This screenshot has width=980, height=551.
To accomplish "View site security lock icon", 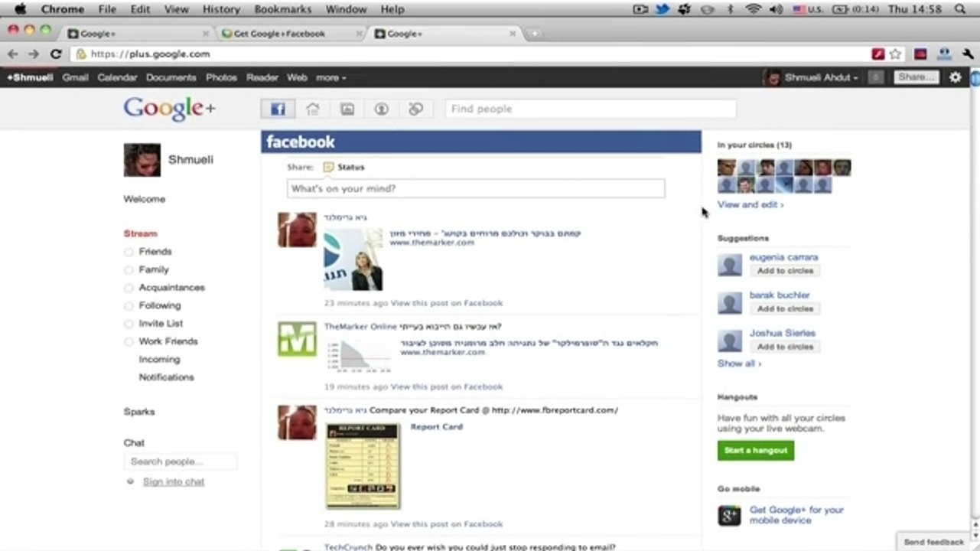I will point(80,54).
